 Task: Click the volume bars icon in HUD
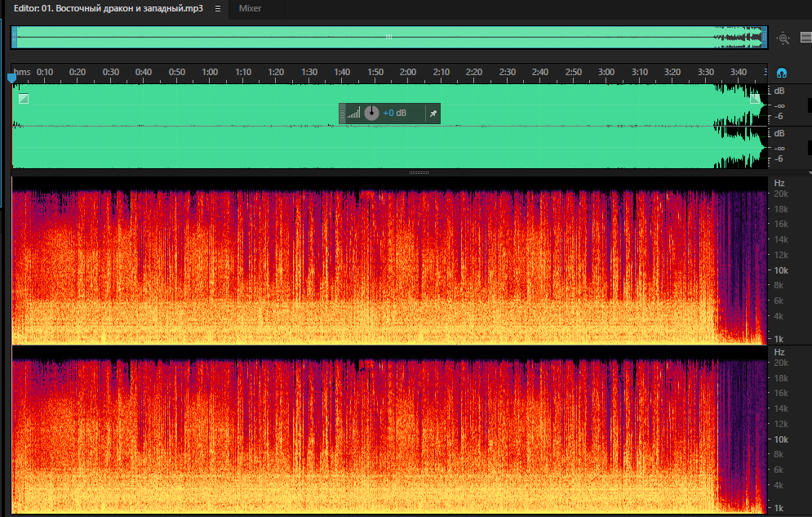pos(353,113)
